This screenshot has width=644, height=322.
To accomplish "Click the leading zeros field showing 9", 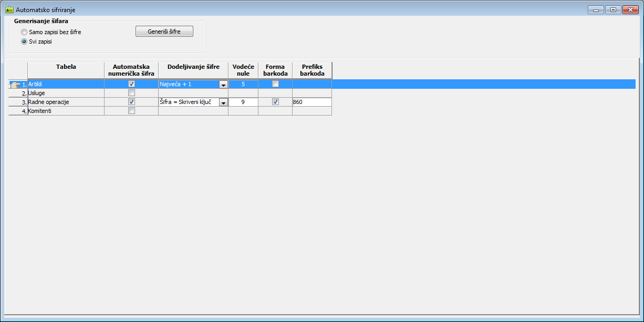I will click(243, 102).
